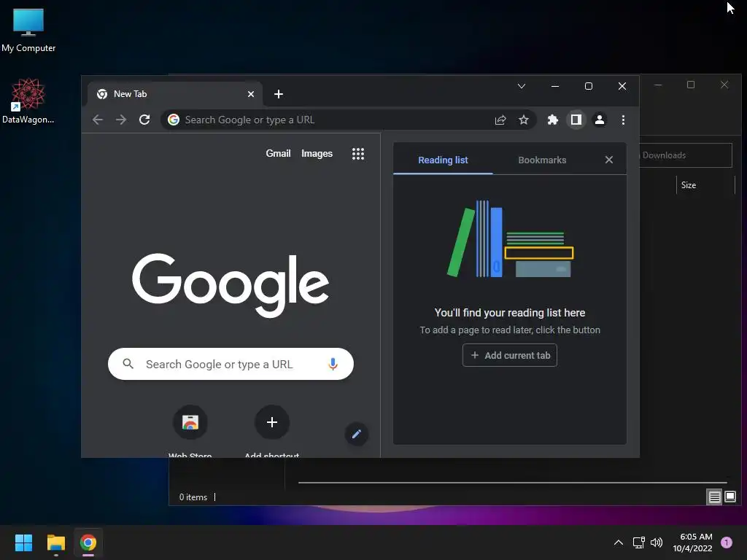The image size is (747, 560).
Task: Close the New Tab tab
Action: click(251, 94)
